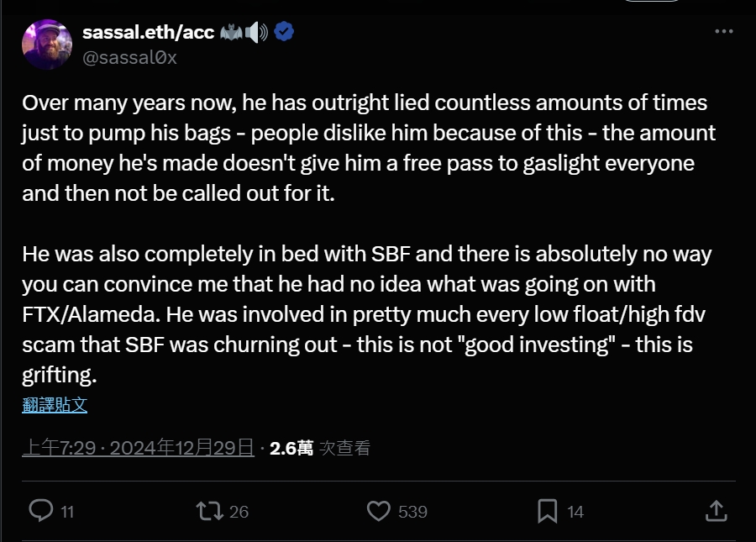Click the speaker emoji in the display name
The image size is (756, 542).
(257, 33)
